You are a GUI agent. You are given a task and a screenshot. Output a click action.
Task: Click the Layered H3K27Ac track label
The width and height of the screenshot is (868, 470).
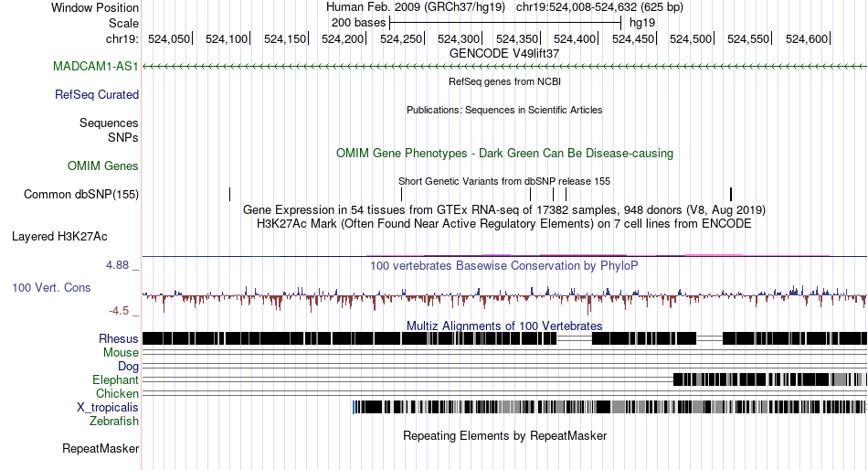tap(59, 237)
